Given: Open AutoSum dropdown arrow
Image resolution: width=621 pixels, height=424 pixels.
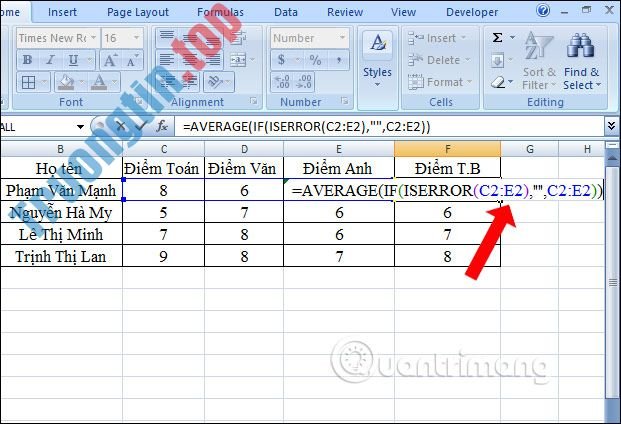Looking at the screenshot, I should pyautogui.click(x=512, y=38).
